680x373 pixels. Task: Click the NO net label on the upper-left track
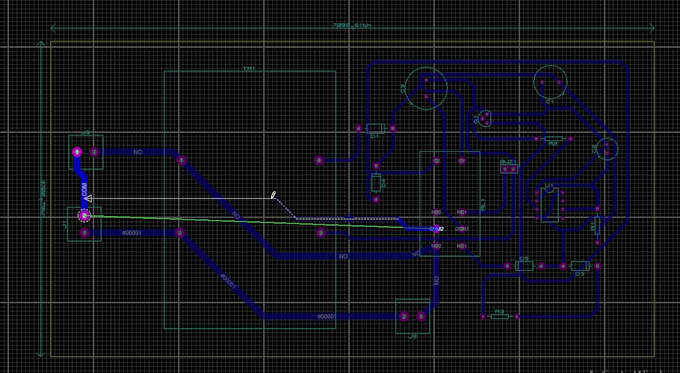pyautogui.click(x=137, y=152)
